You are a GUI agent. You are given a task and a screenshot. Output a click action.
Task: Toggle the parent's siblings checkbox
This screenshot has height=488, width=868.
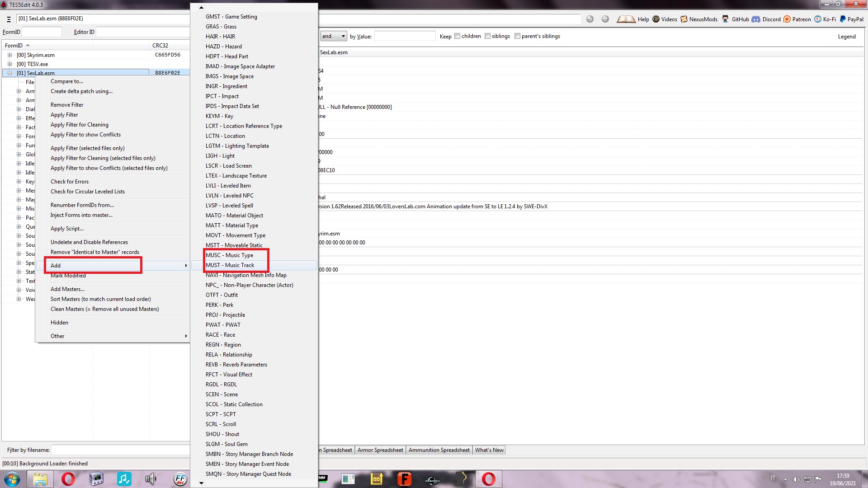(517, 36)
